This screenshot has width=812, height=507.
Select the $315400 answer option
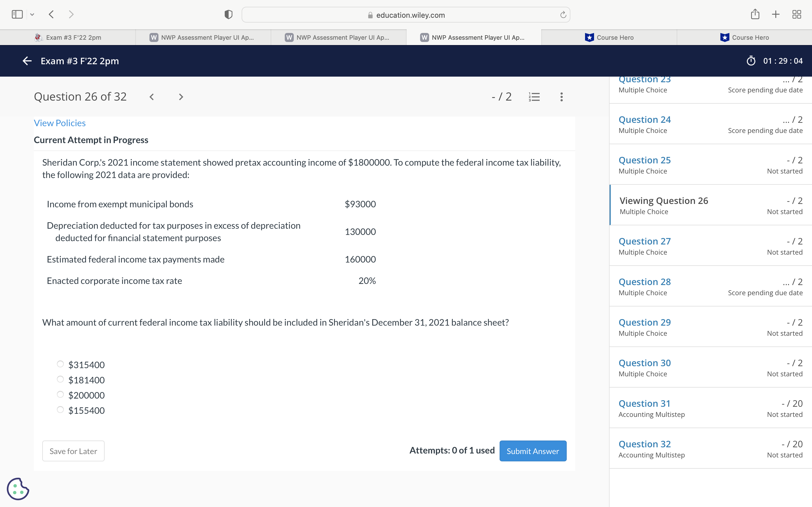(x=60, y=364)
